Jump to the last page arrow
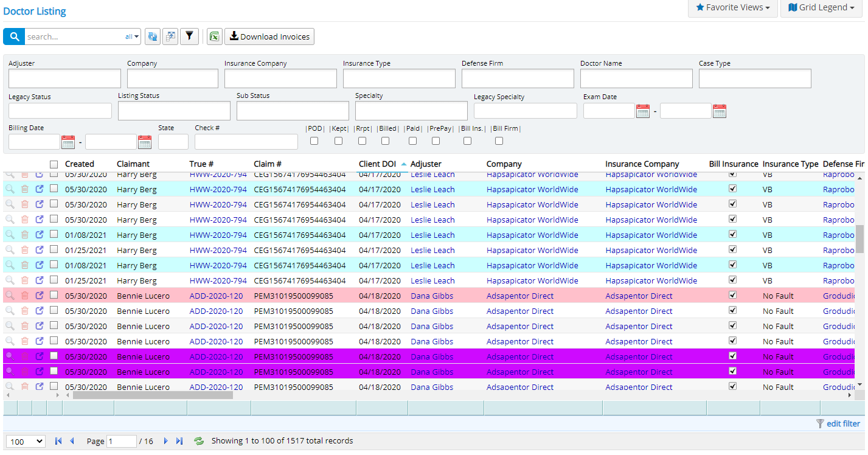The width and height of the screenshot is (868, 455). pyautogui.click(x=179, y=441)
